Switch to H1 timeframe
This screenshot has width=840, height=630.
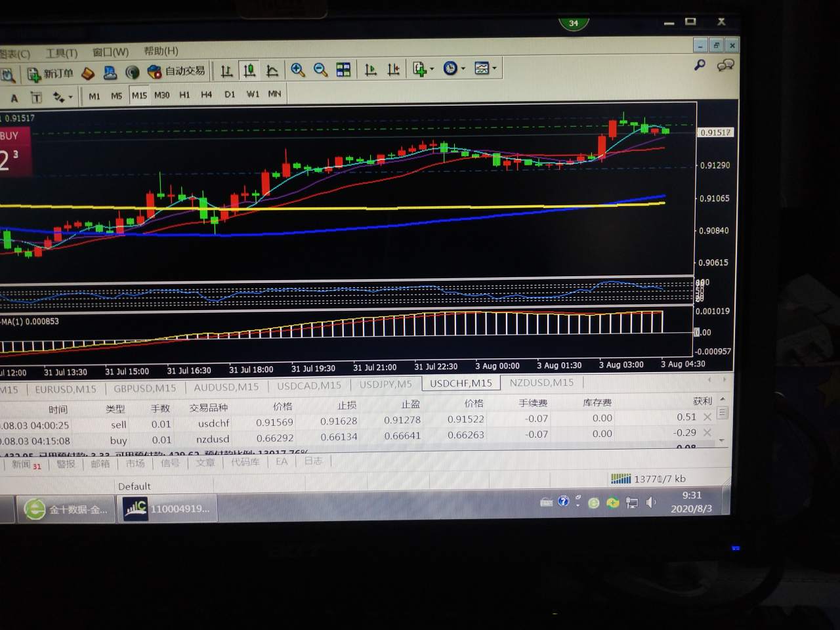(x=184, y=94)
